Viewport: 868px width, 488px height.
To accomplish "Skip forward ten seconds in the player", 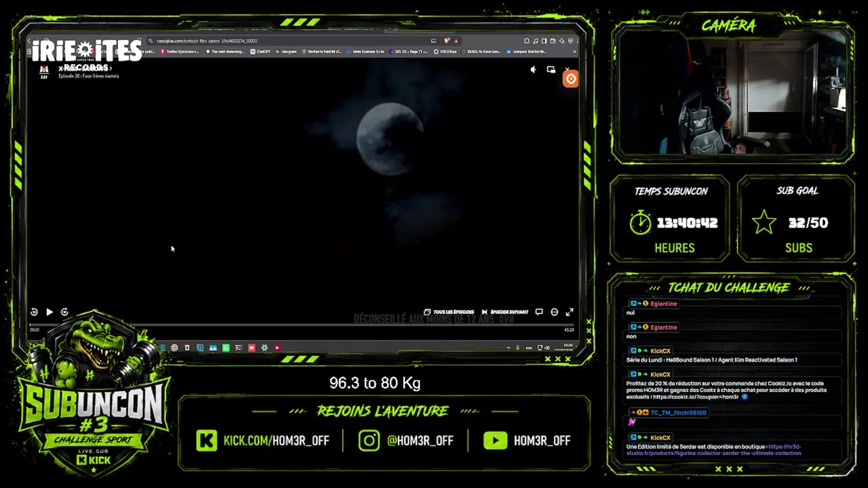I will (64, 312).
